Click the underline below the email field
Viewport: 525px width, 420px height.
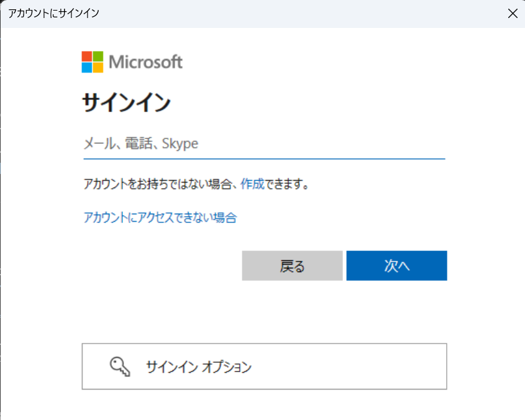(264, 159)
